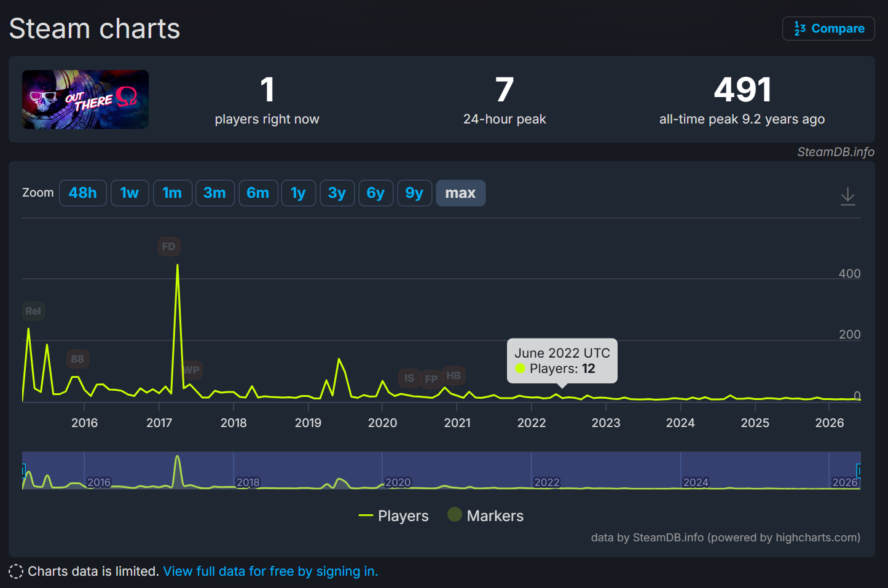Image resolution: width=888 pixels, height=588 pixels.
Task: Click the right navigator range handle
Action: (x=859, y=471)
